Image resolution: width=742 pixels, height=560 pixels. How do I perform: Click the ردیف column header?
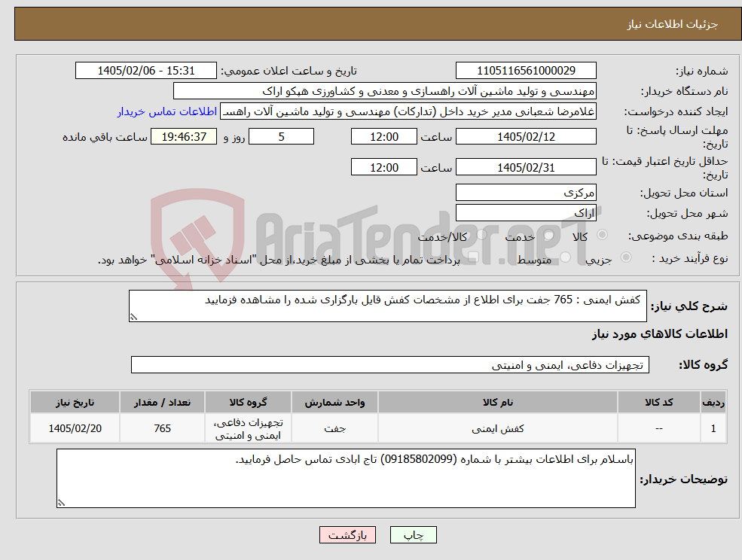[713, 402]
